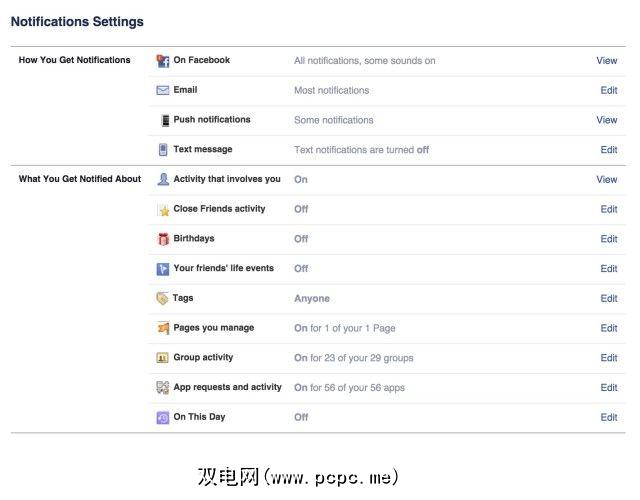
Task: Edit On This Day notifications
Action: 609,417
